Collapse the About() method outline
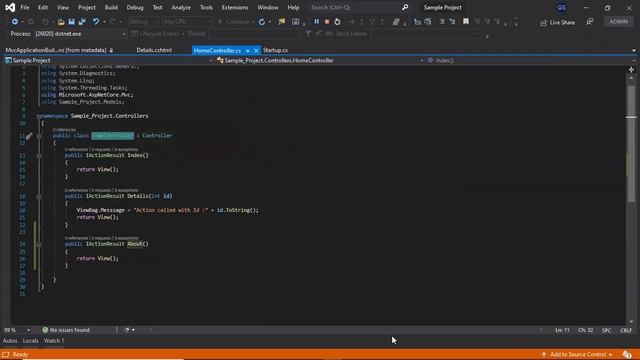This screenshot has width=640, height=360. (x=39, y=244)
